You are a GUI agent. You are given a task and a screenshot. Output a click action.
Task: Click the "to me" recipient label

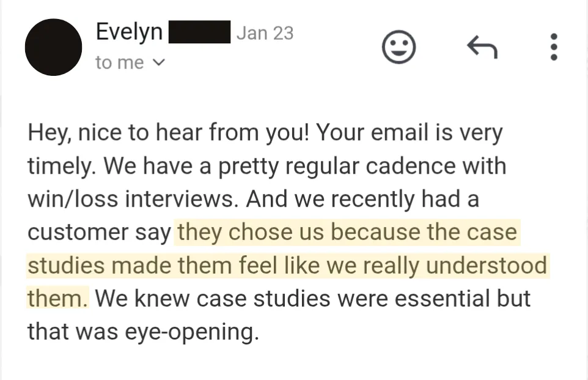[119, 62]
